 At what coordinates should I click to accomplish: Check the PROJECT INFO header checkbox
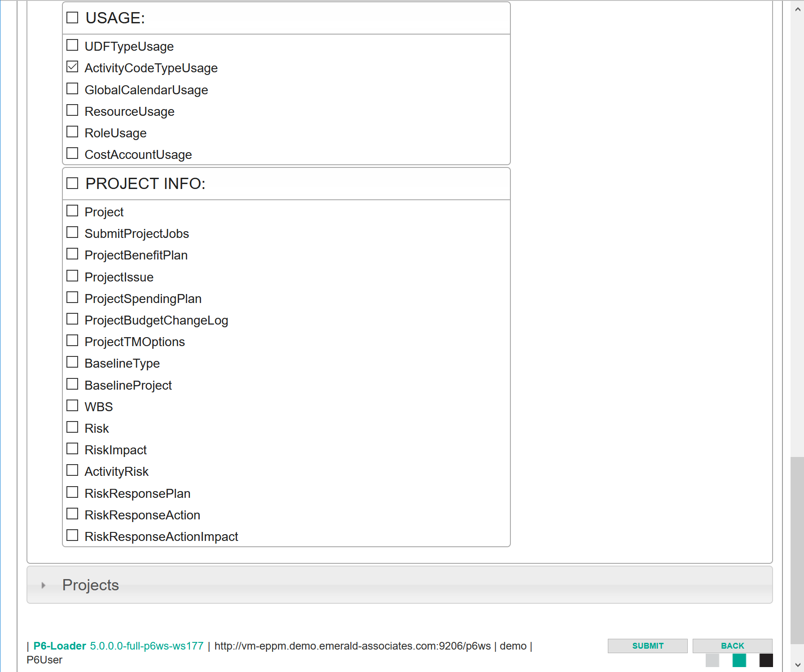click(x=72, y=184)
